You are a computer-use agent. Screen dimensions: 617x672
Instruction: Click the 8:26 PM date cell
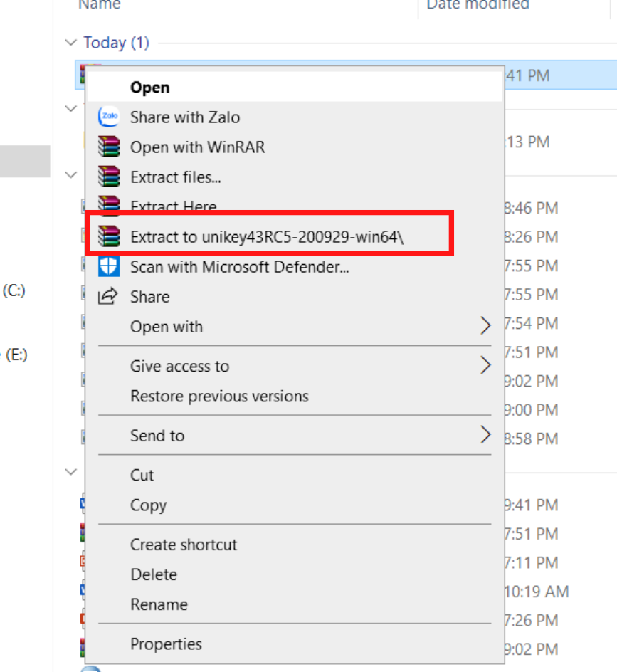(532, 237)
